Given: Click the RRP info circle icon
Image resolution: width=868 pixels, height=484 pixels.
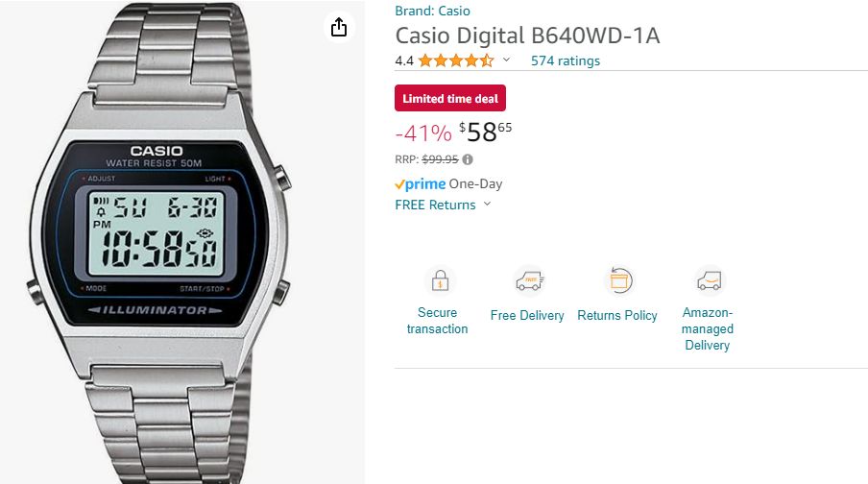Looking at the screenshot, I should 468,159.
